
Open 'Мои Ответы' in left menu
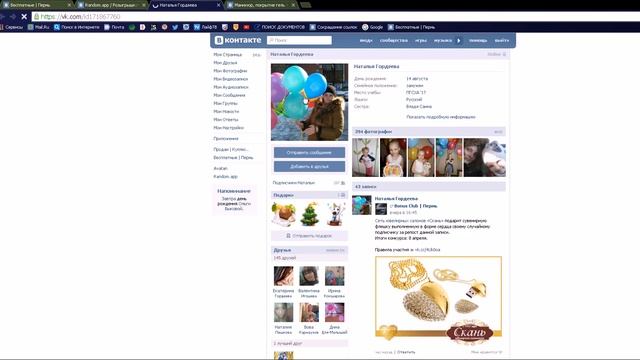[x=226, y=120]
